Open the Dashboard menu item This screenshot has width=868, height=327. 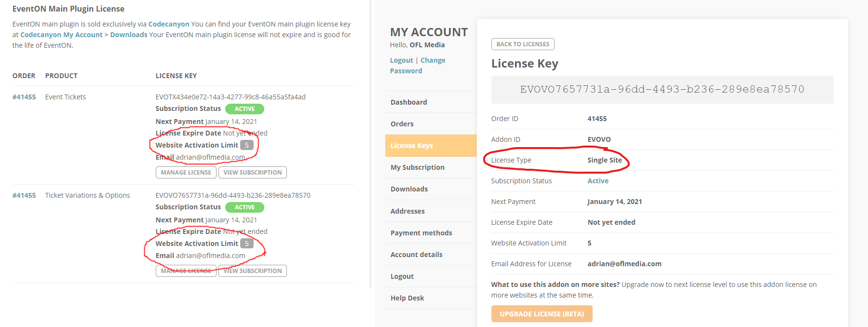[408, 102]
